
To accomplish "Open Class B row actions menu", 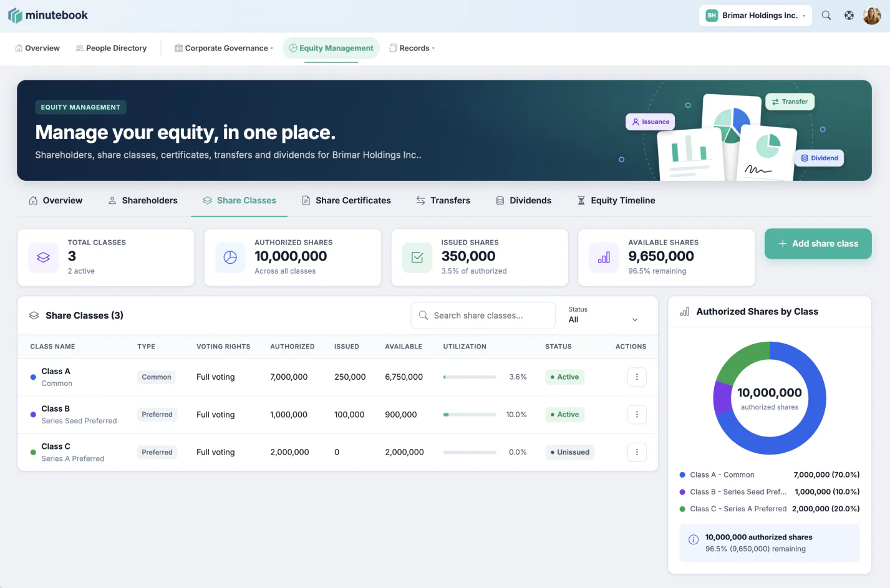I will click(637, 415).
